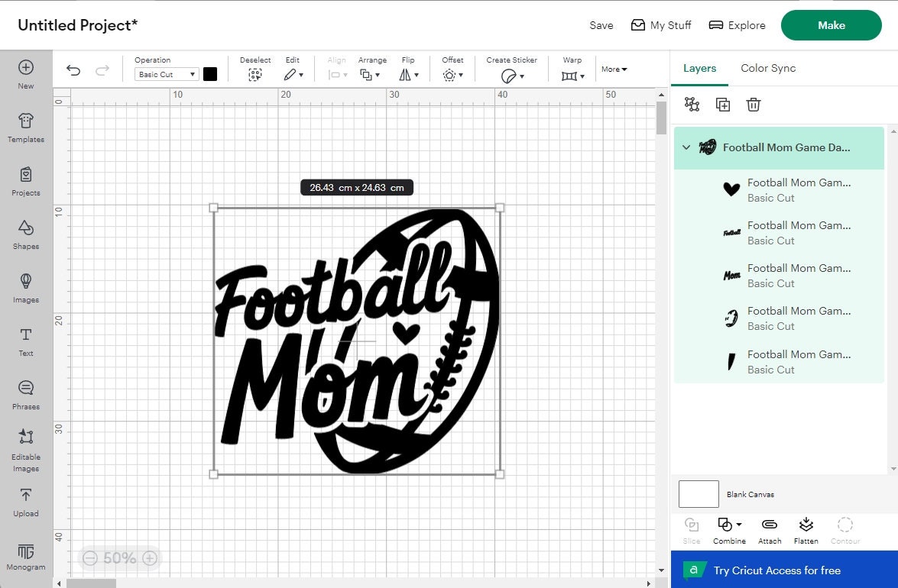Select the Upload tool
Viewport: 898px width, 588px height.
(25, 502)
